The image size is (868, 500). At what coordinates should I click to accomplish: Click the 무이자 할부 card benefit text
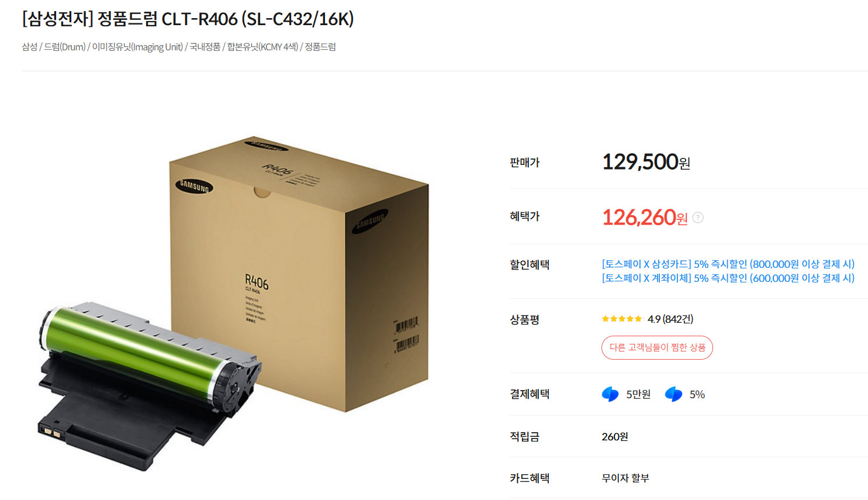pos(625,478)
